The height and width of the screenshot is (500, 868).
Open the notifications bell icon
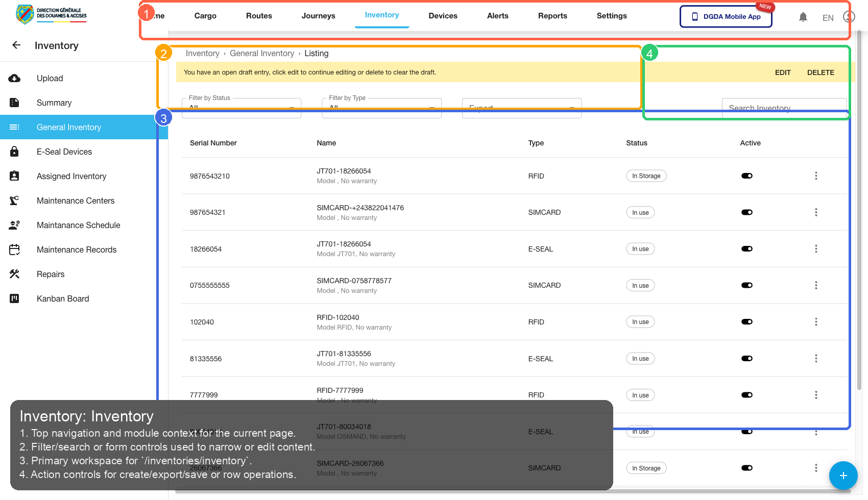(803, 17)
